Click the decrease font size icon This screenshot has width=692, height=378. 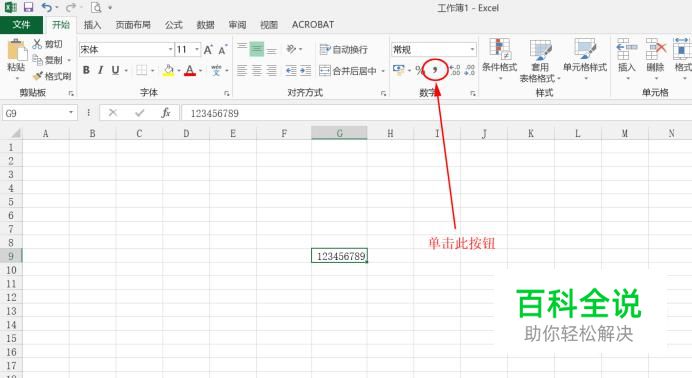click(x=223, y=49)
